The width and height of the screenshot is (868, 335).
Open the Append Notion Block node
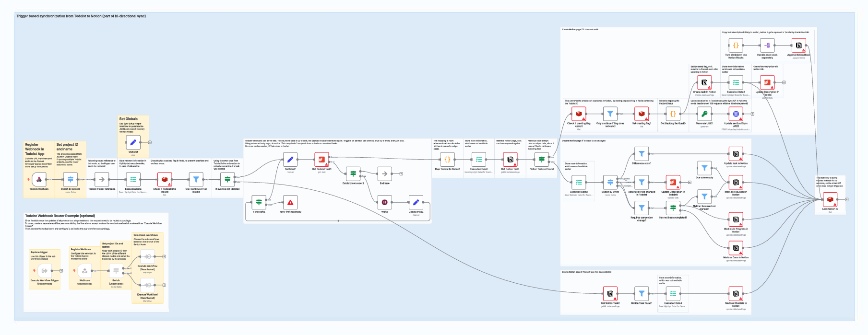[799, 46]
